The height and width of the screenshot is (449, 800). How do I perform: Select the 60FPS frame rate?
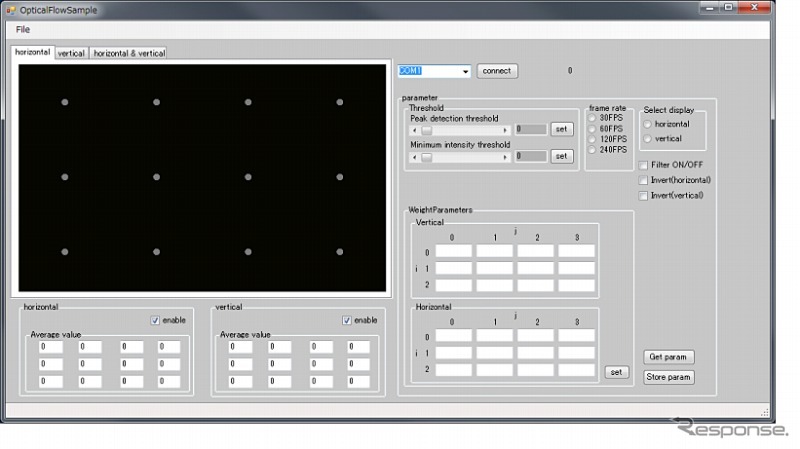tap(592, 129)
